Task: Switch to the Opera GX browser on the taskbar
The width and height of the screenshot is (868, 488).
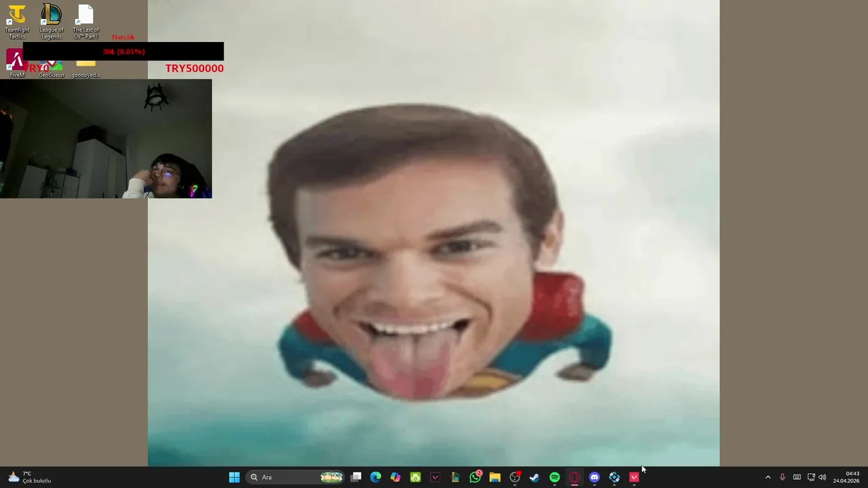Action: (574, 477)
